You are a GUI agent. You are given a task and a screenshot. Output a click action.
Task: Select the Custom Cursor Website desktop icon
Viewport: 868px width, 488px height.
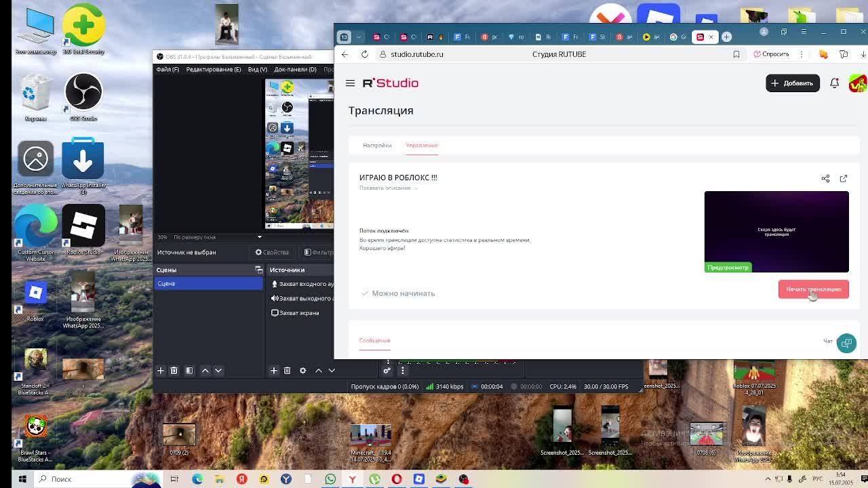click(x=35, y=232)
